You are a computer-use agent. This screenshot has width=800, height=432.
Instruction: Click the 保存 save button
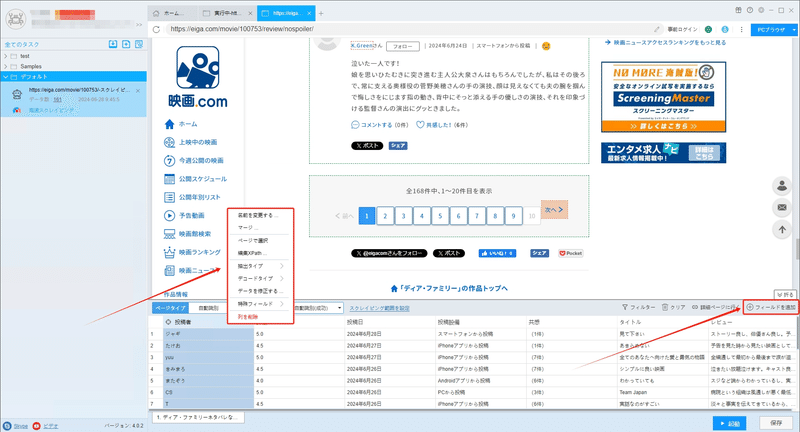click(776, 423)
